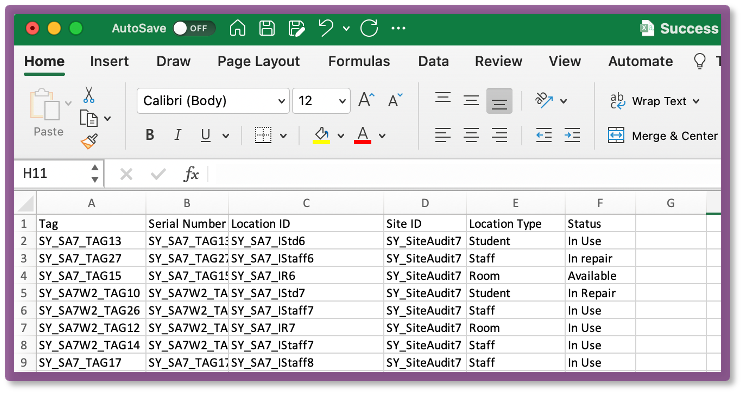Open the more options ellipsis in title bar
The height and width of the screenshot is (394, 744).
398,28
